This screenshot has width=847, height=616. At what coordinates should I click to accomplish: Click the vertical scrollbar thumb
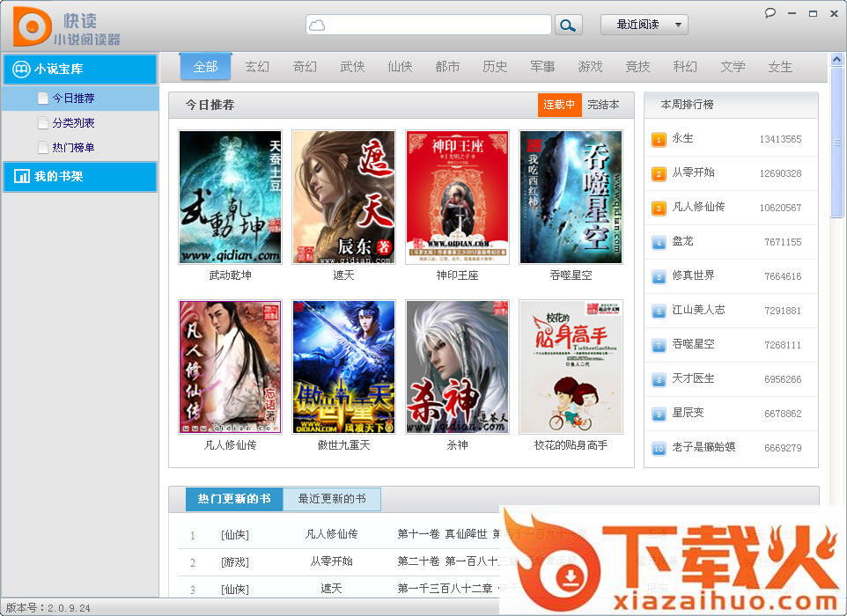(x=836, y=142)
